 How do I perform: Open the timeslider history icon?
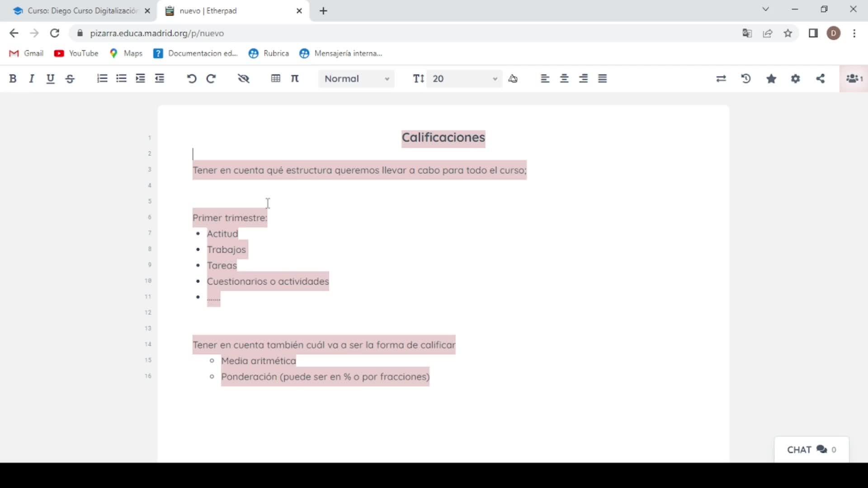pyautogui.click(x=746, y=79)
